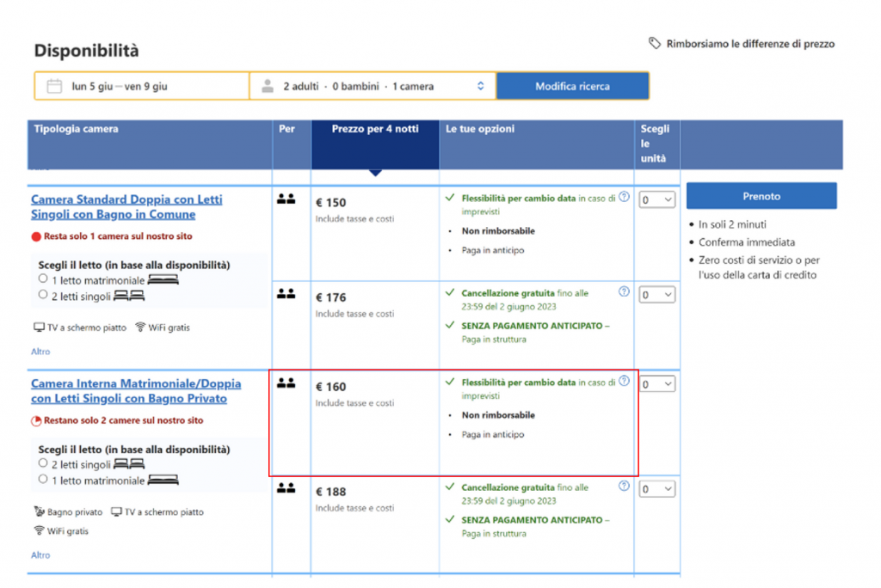Image resolution: width=881 pixels, height=588 pixels.
Task: Click help icon beside €160 flexibility option
Action: tap(624, 382)
